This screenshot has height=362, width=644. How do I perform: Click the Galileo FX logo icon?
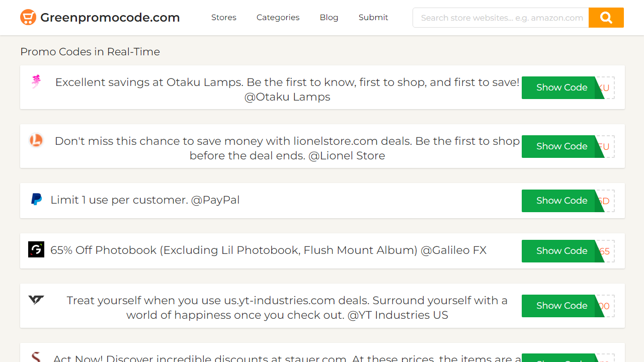36,250
